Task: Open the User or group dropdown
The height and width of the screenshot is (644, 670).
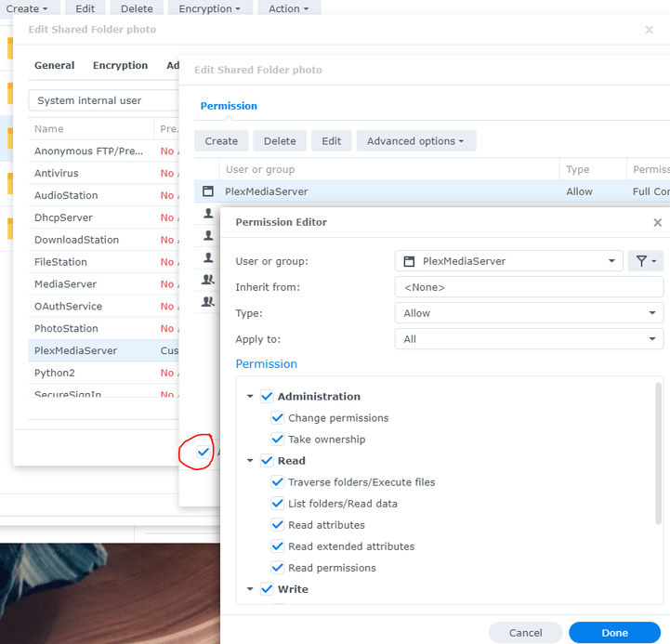Action: 508,261
